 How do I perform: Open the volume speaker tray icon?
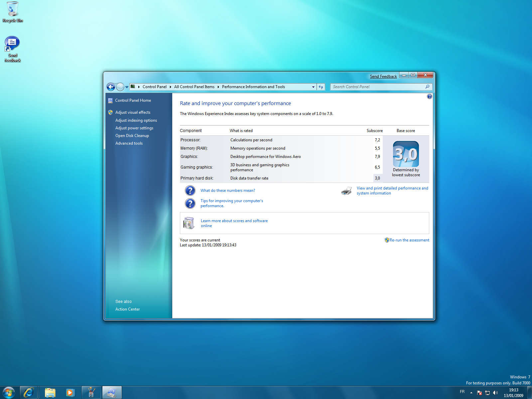(495, 393)
